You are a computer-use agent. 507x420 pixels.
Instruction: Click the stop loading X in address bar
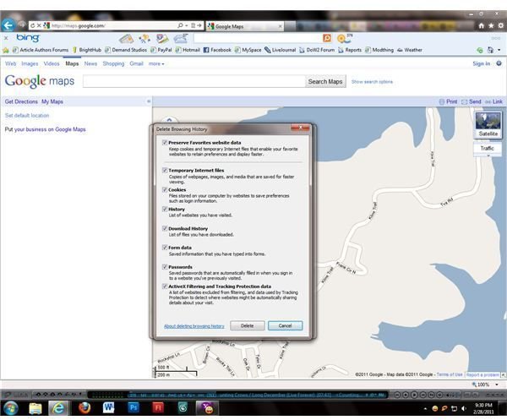(39, 25)
